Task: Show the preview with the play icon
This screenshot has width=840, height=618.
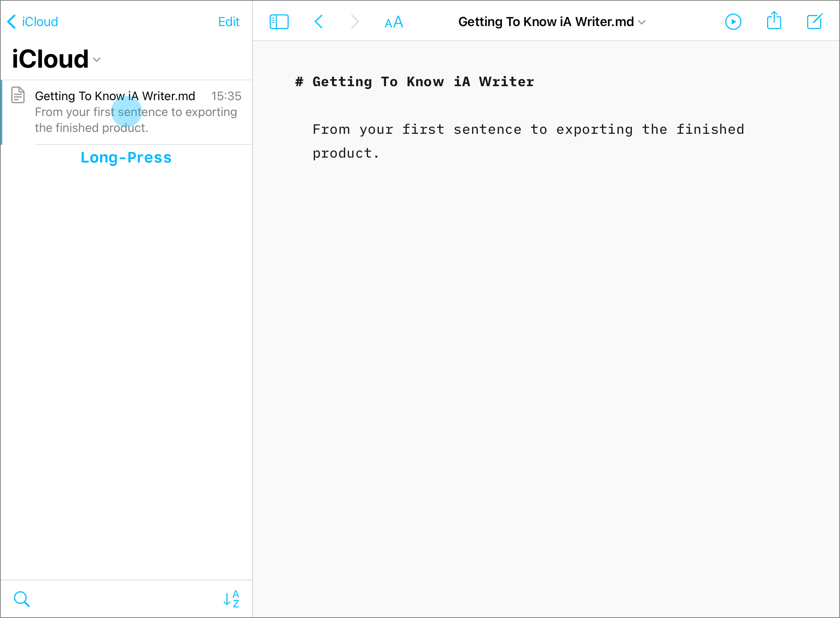Action: (x=733, y=22)
